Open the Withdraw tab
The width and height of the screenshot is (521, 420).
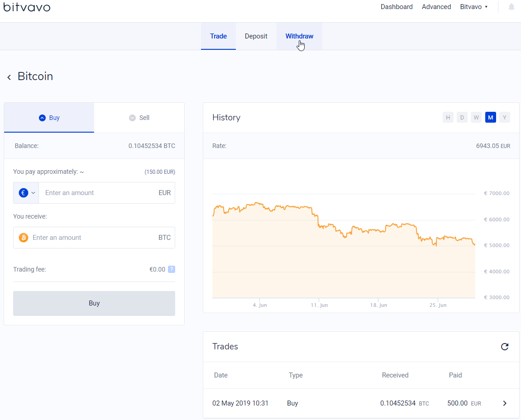299,36
